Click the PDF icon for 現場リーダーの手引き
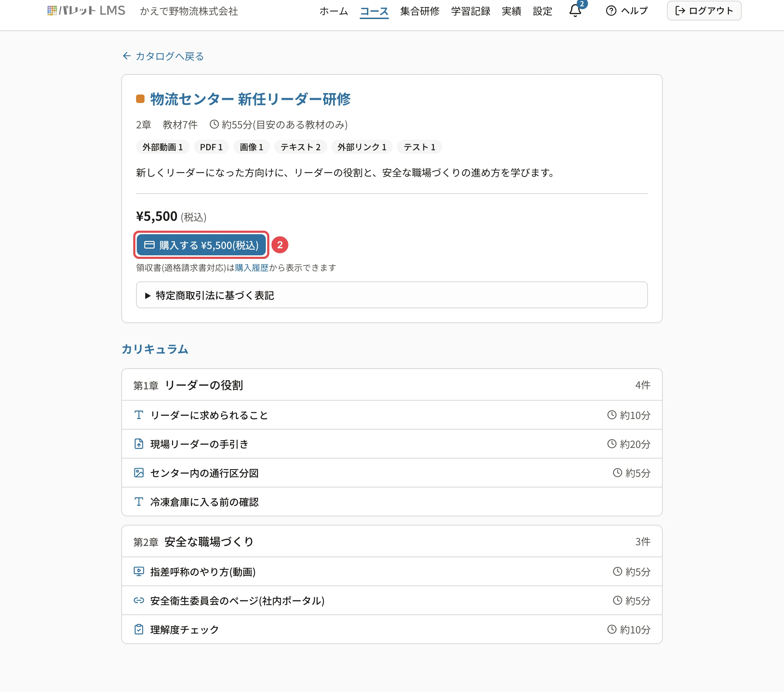This screenshot has height=692, width=784. [139, 444]
